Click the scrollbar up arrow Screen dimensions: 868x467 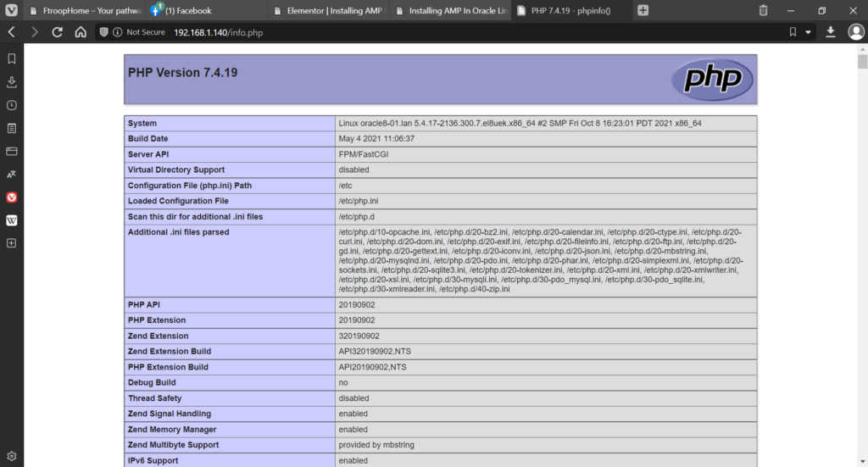tap(862, 48)
